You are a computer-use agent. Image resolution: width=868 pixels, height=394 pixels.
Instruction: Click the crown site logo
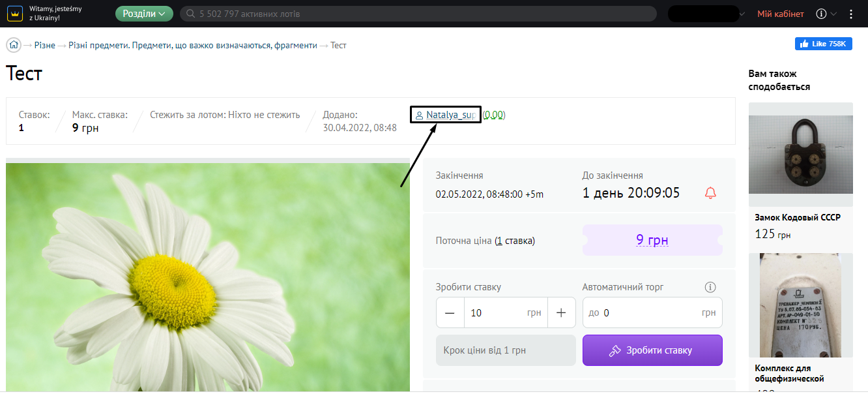pyautogui.click(x=15, y=14)
